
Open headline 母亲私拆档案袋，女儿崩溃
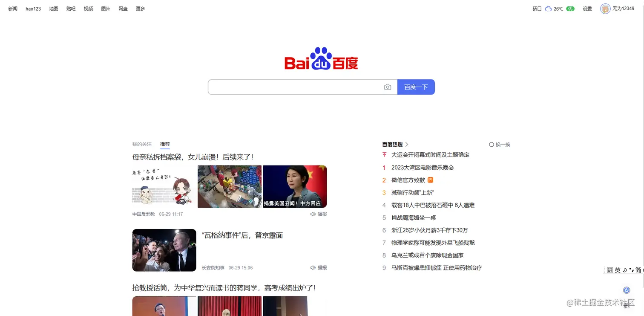[193, 157]
